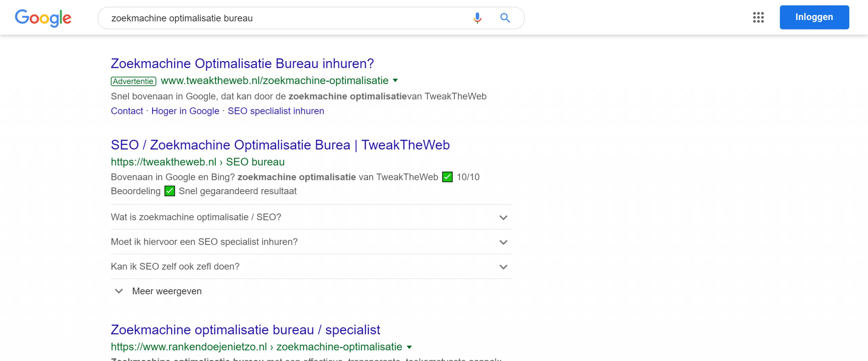Click the https://tweaktheweb.nl › SEO bureau URL
Image resolution: width=868 pixels, height=361 pixels.
point(198,162)
